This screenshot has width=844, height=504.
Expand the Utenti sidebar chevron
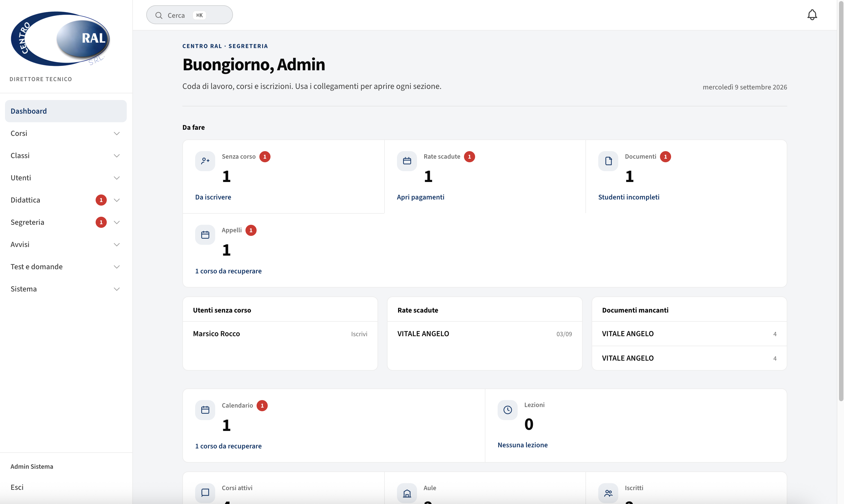(116, 178)
